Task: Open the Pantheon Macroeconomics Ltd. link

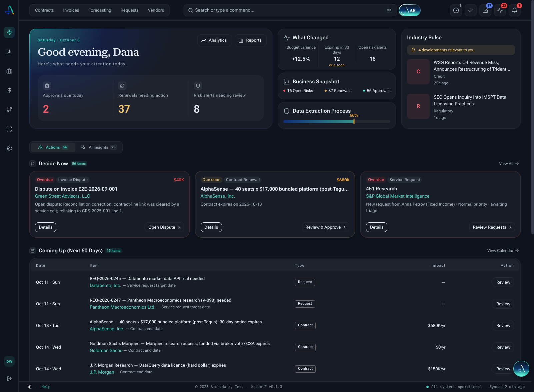Action: 122,307
